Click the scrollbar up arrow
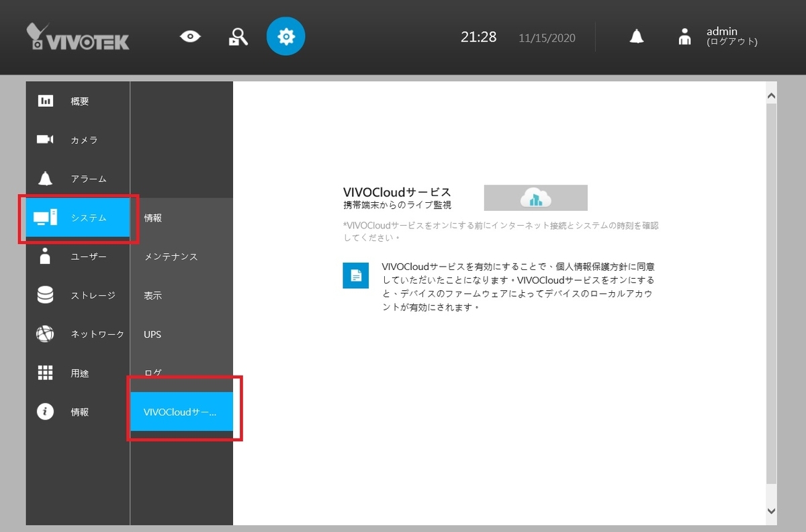Viewport: 806px width, 532px height. click(771, 96)
